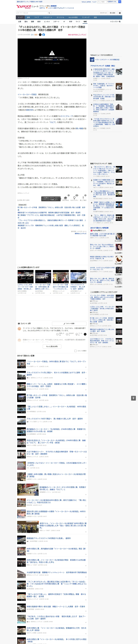Click 共感した smiley reaction on the comment

click(x=57, y=334)
